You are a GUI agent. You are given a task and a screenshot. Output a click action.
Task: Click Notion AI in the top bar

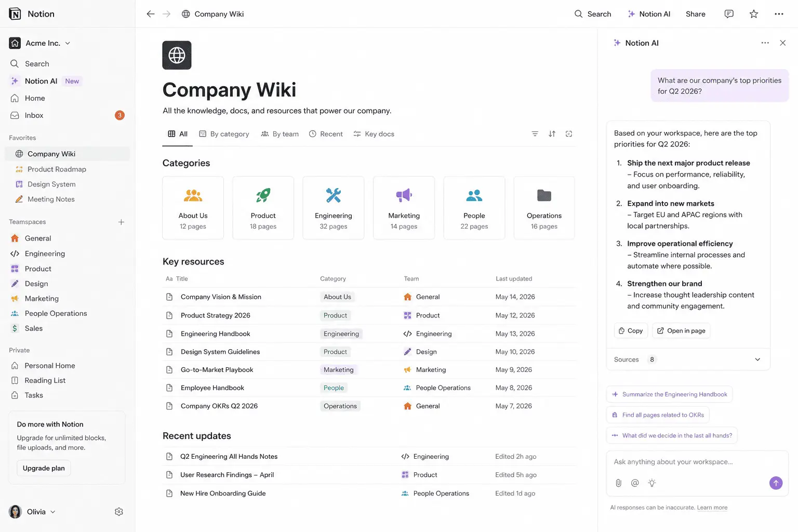(649, 14)
